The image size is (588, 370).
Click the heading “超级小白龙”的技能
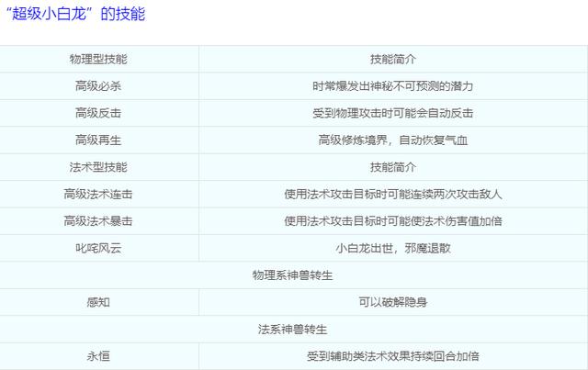(x=75, y=15)
